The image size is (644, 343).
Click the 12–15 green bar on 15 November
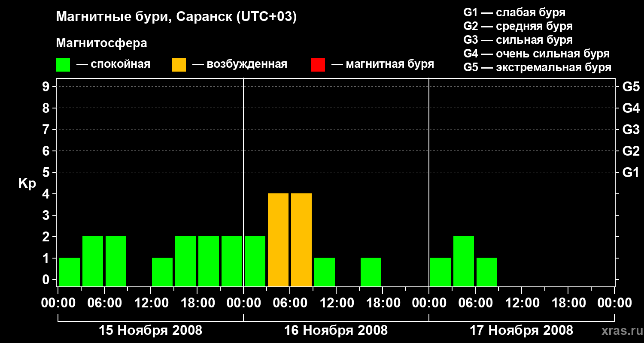pyautogui.click(x=162, y=272)
